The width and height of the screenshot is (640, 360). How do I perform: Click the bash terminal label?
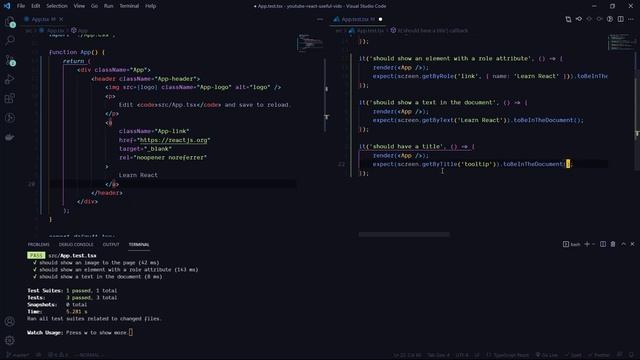(572, 244)
